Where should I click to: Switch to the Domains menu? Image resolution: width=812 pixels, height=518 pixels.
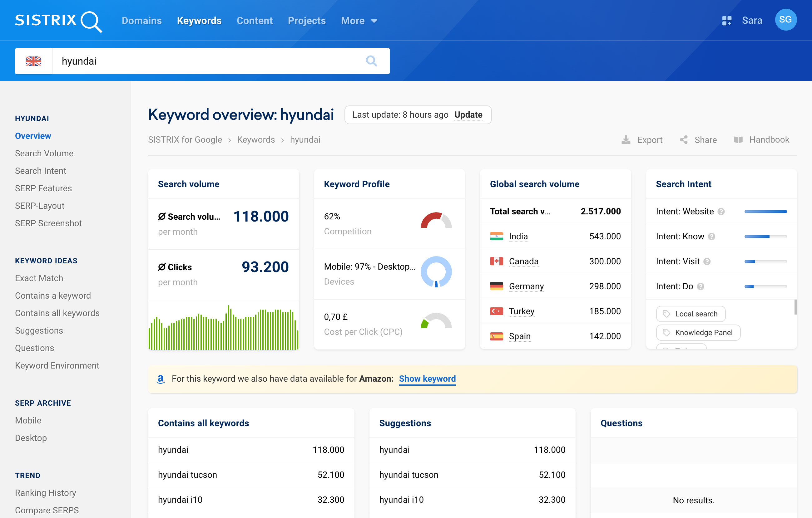point(141,21)
